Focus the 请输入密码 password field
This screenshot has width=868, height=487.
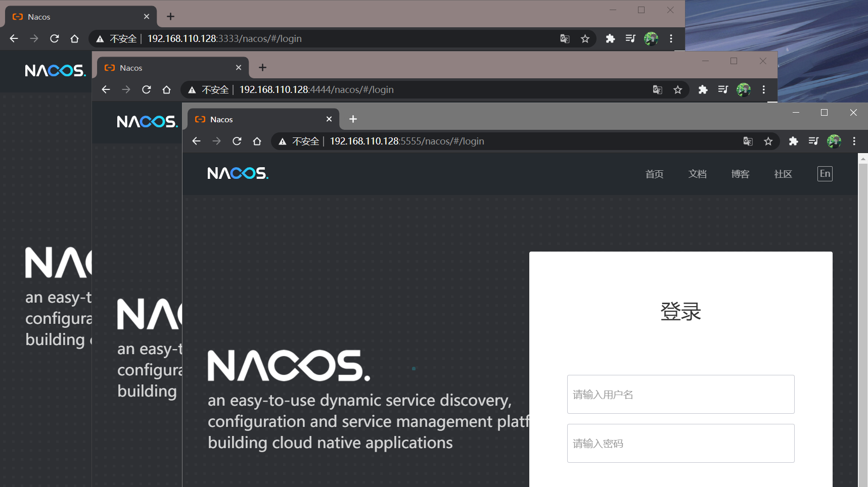(681, 444)
